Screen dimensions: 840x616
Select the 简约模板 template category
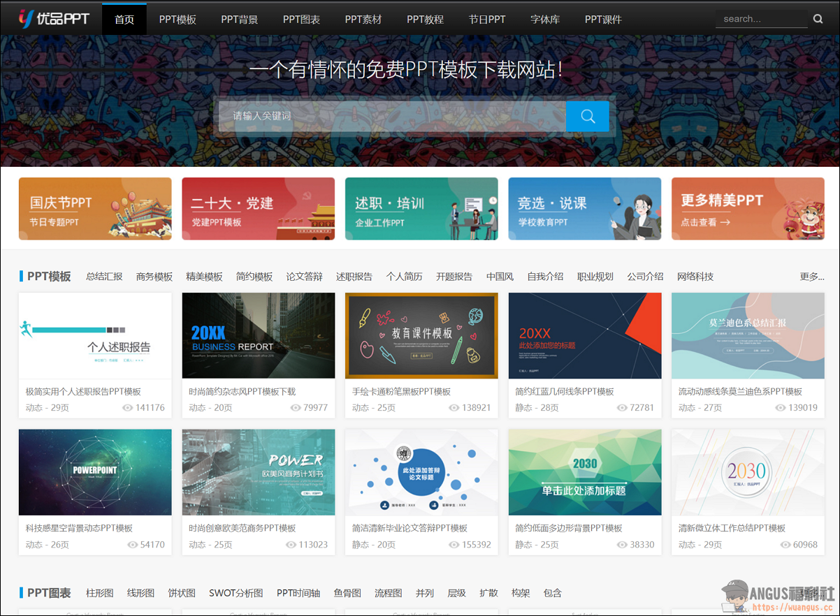(254, 277)
